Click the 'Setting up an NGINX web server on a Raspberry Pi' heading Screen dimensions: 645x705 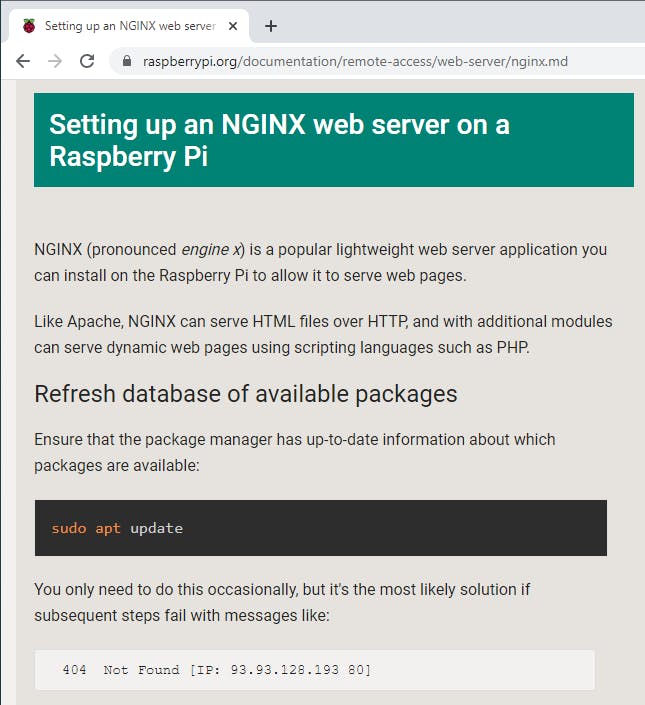tap(279, 140)
